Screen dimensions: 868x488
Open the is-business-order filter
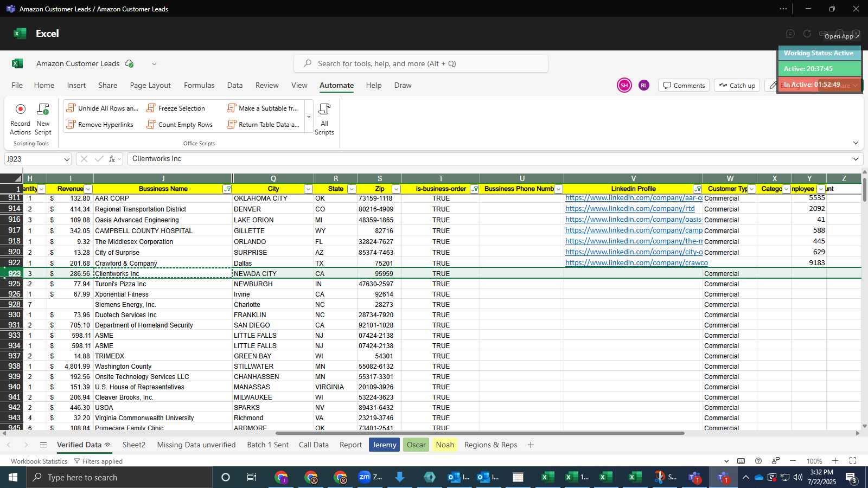475,189
